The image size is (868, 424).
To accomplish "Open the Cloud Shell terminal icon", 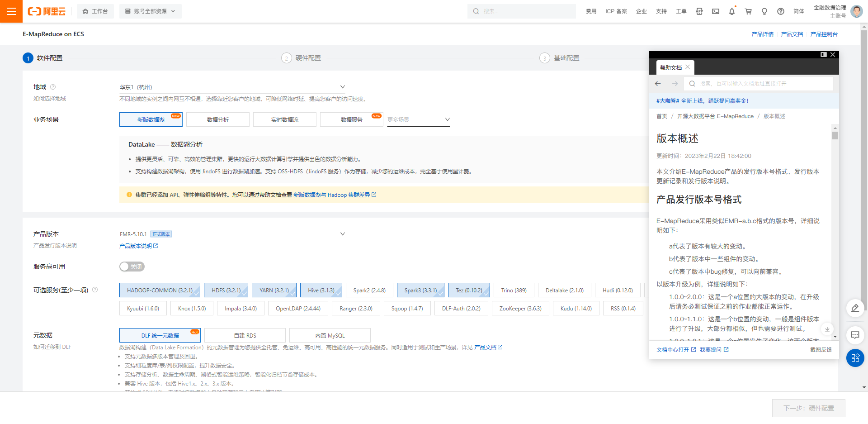I will pyautogui.click(x=716, y=11).
